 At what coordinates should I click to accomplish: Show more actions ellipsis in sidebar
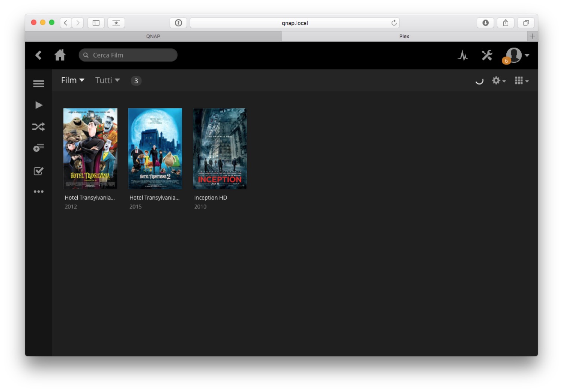39,191
